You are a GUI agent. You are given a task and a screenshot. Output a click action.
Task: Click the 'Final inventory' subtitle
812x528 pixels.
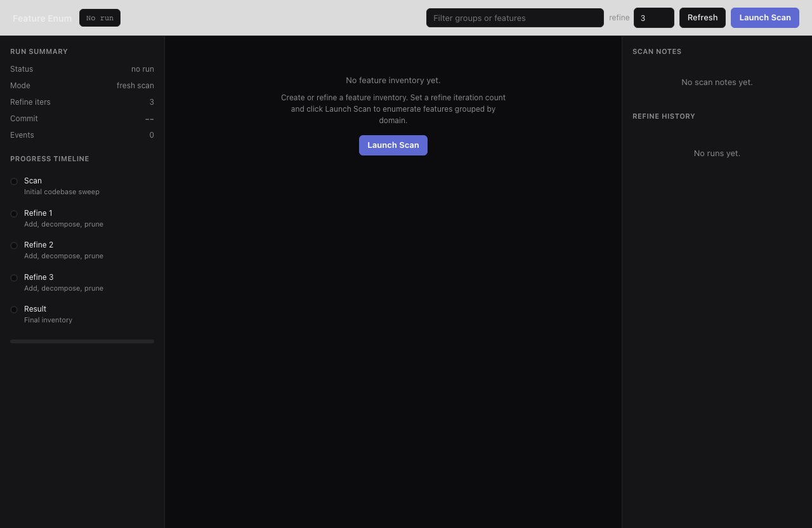pos(48,320)
